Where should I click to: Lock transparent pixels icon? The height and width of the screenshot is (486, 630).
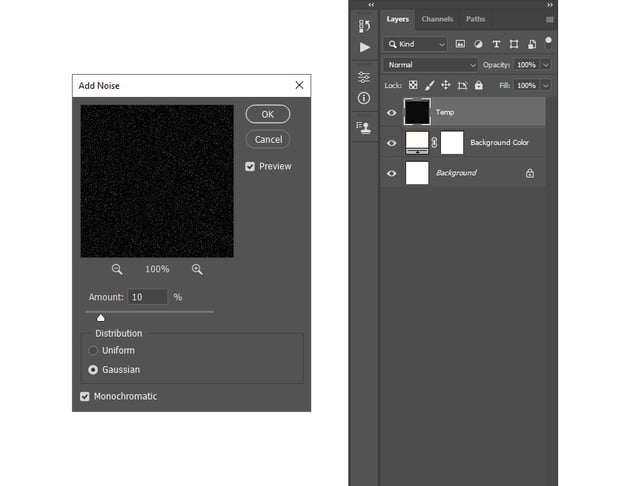pos(413,85)
